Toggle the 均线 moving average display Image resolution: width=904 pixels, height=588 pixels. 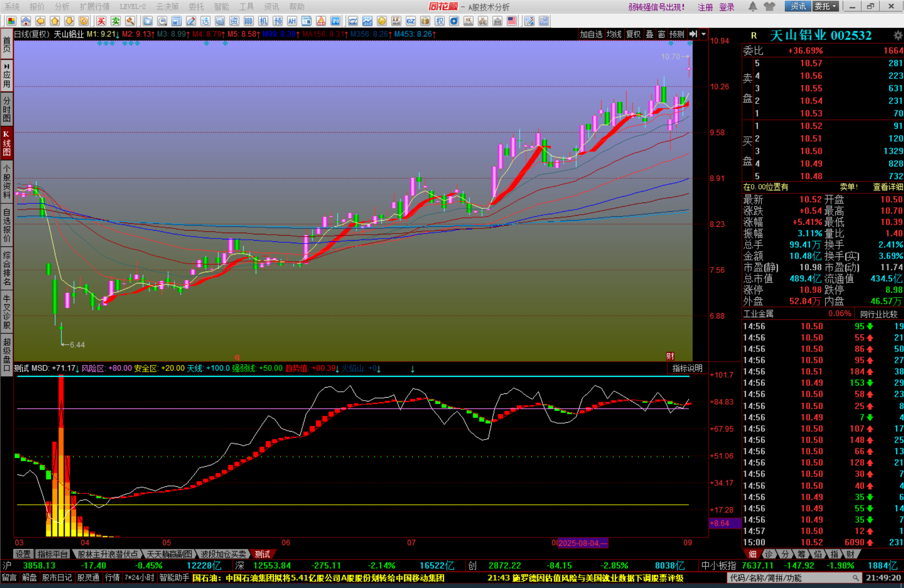point(614,34)
